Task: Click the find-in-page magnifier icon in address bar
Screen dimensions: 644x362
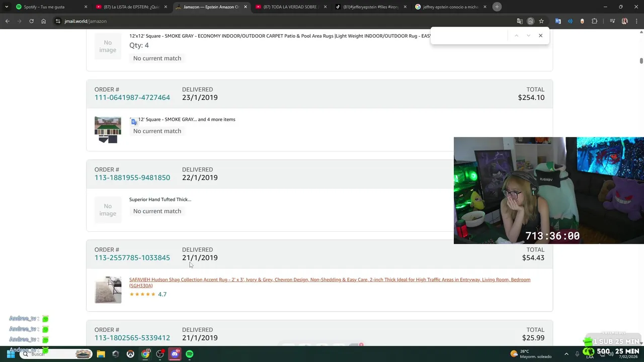Action: pos(530,21)
